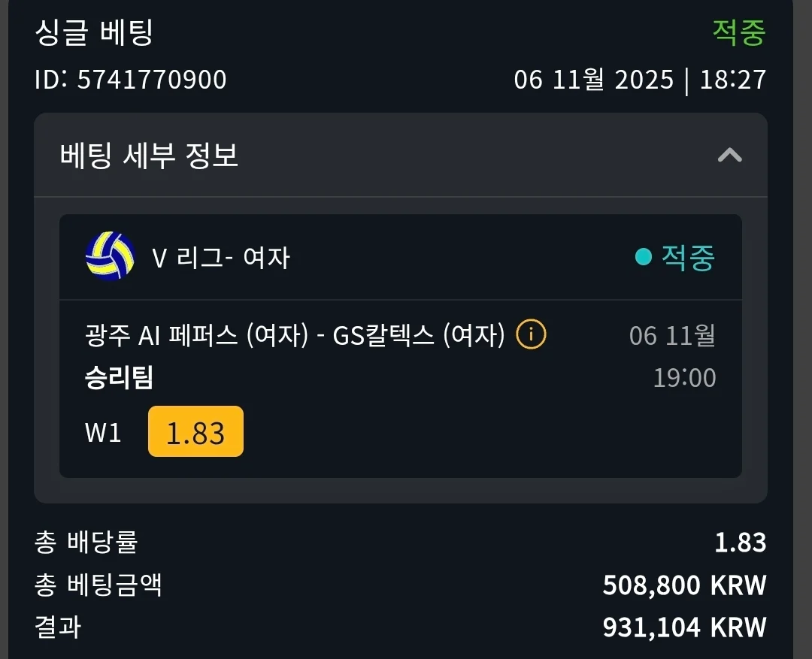The width and height of the screenshot is (812, 659).
Task: Click the 총 베팅금액 row label
Action: pyautogui.click(x=98, y=585)
